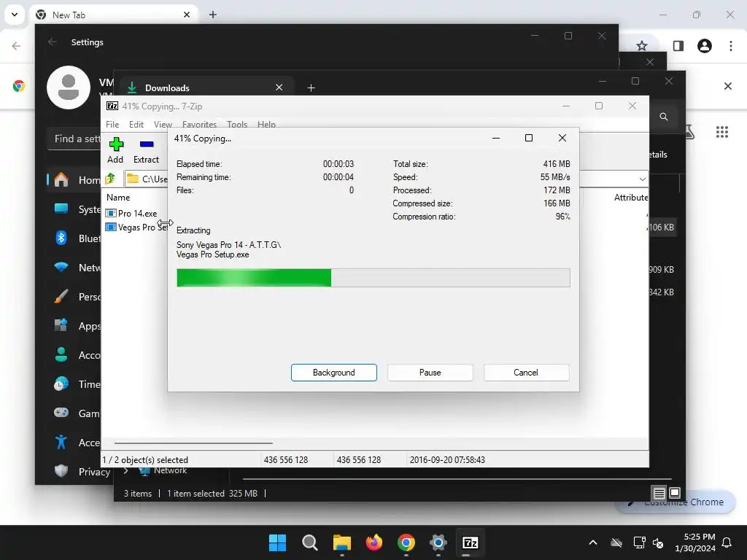747x560 pixels.
Task: Select Network in Explorer navigation pane
Action: [163, 471]
